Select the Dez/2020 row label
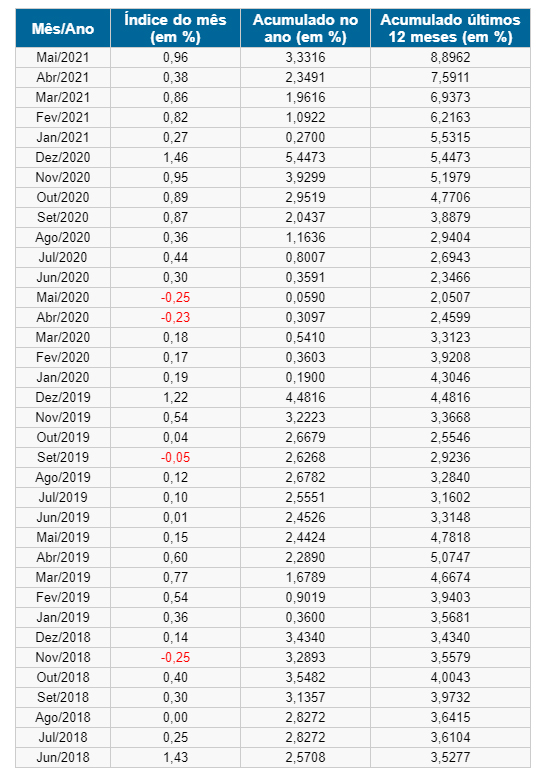The image size is (543, 777). [x=63, y=158]
